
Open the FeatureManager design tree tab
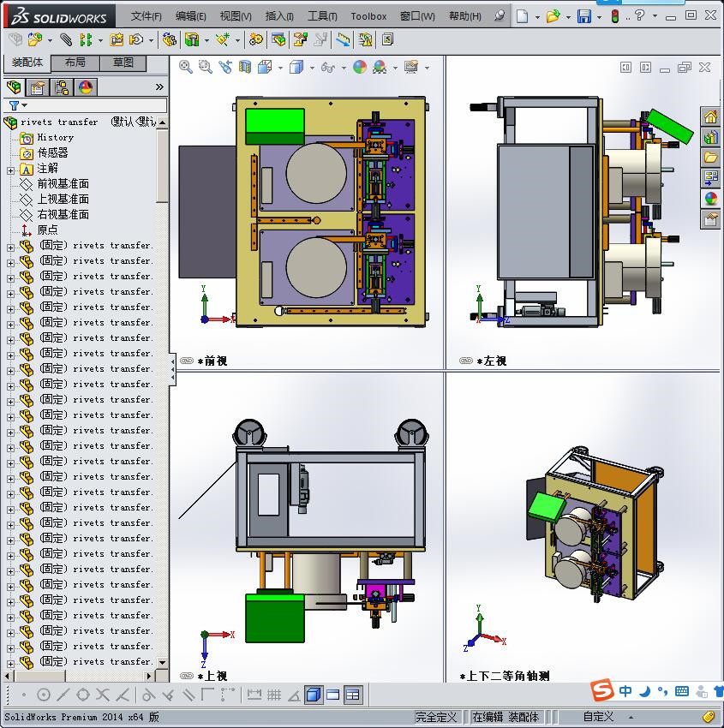coord(14,87)
